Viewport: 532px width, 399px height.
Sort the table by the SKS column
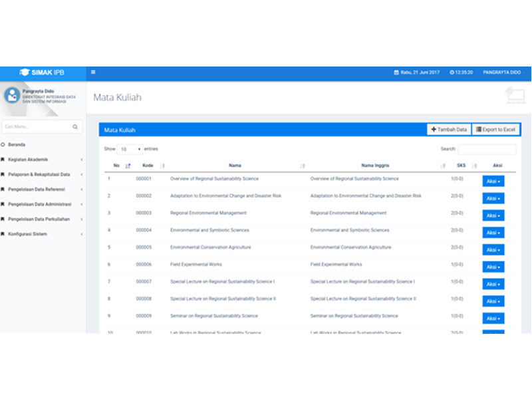point(474,166)
